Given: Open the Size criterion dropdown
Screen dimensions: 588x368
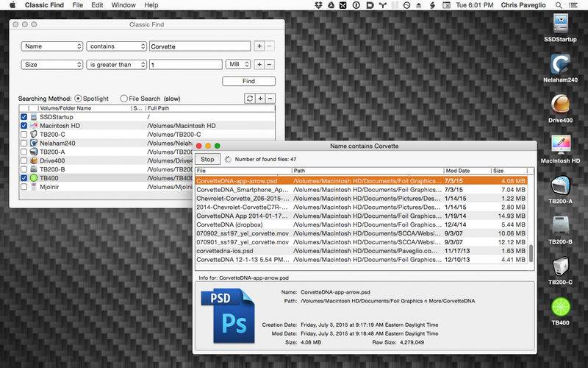Looking at the screenshot, I should (51, 65).
